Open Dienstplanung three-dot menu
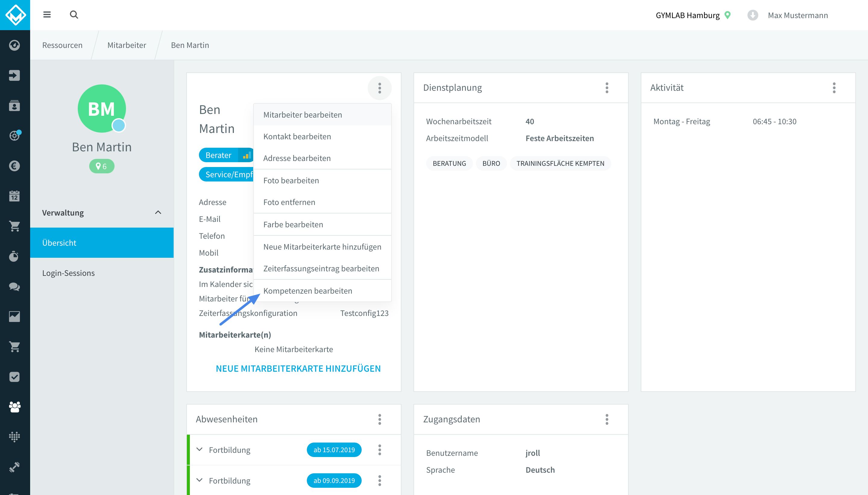The width and height of the screenshot is (868, 495). click(x=607, y=88)
